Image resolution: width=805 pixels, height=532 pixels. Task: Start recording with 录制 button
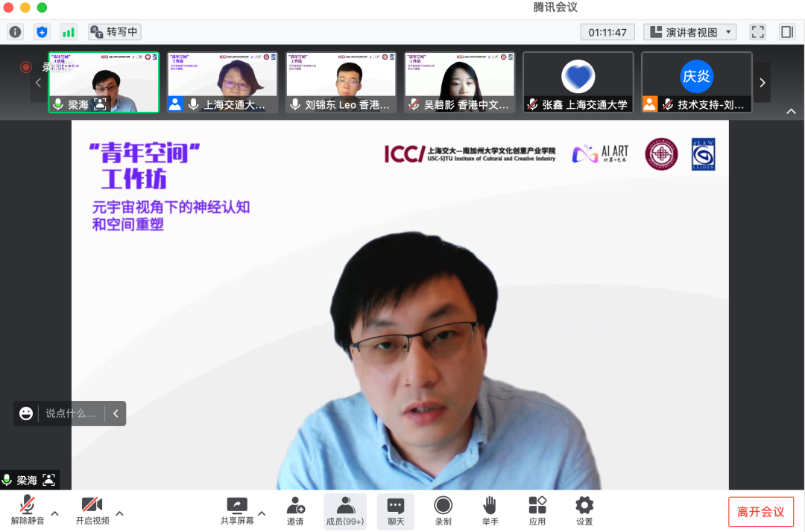tap(443, 510)
